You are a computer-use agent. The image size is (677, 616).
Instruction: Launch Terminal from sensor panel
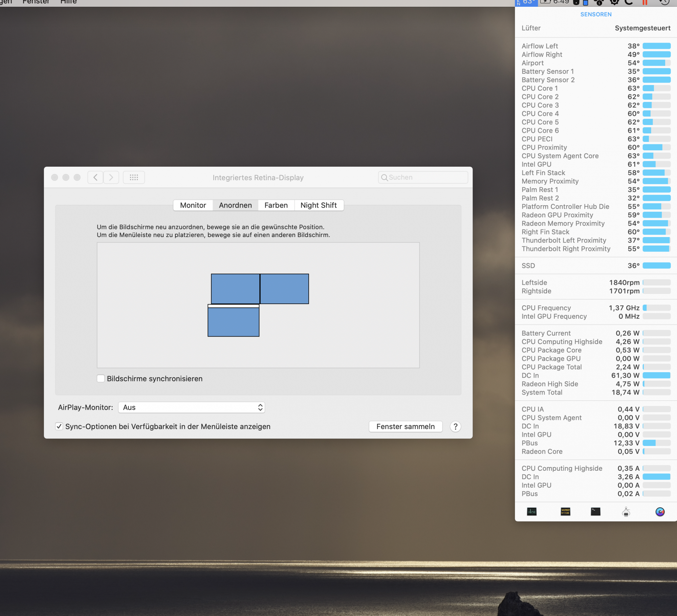click(595, 511)
